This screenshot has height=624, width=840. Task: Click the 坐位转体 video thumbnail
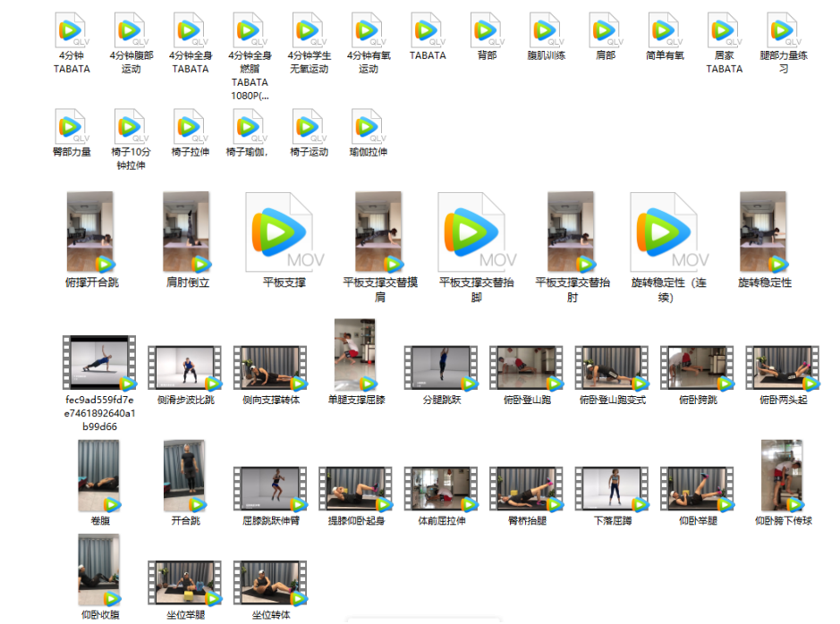[x=270, y=584]
